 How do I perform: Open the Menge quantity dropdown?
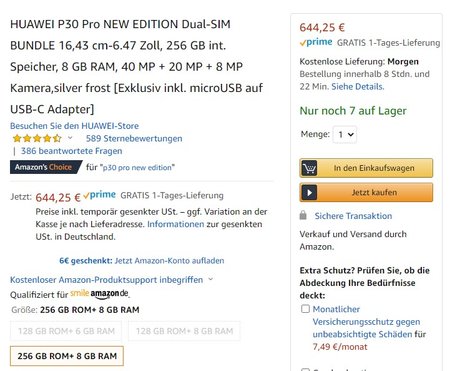(345, 134)
